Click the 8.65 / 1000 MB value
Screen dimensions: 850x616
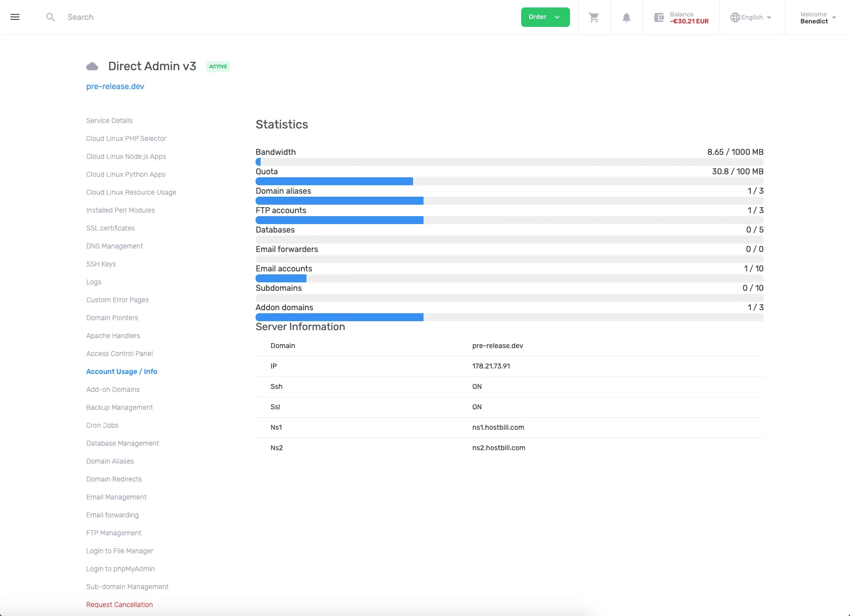pos(735,152)
